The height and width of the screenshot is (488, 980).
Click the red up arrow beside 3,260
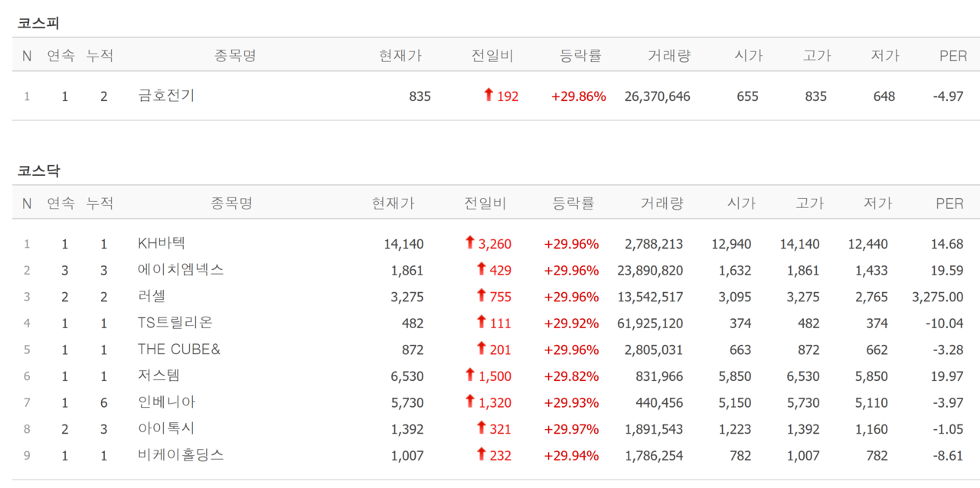click(x=470, y=242)
